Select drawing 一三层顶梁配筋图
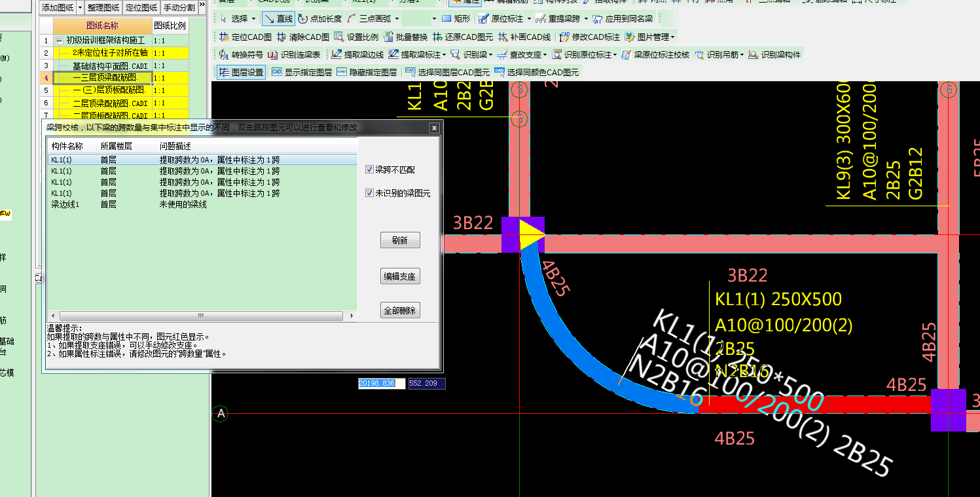Viewport: 980px width, 497px height. [104, 78]
